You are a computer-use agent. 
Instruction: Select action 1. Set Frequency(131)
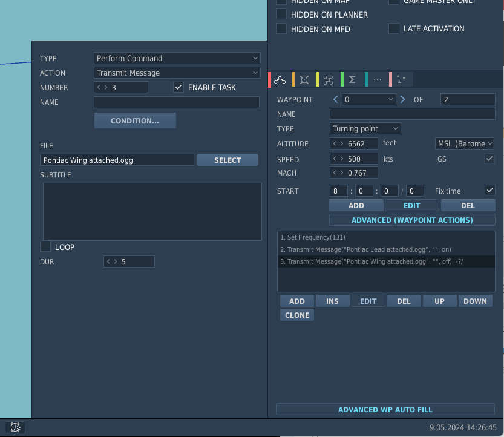[386, 237]
